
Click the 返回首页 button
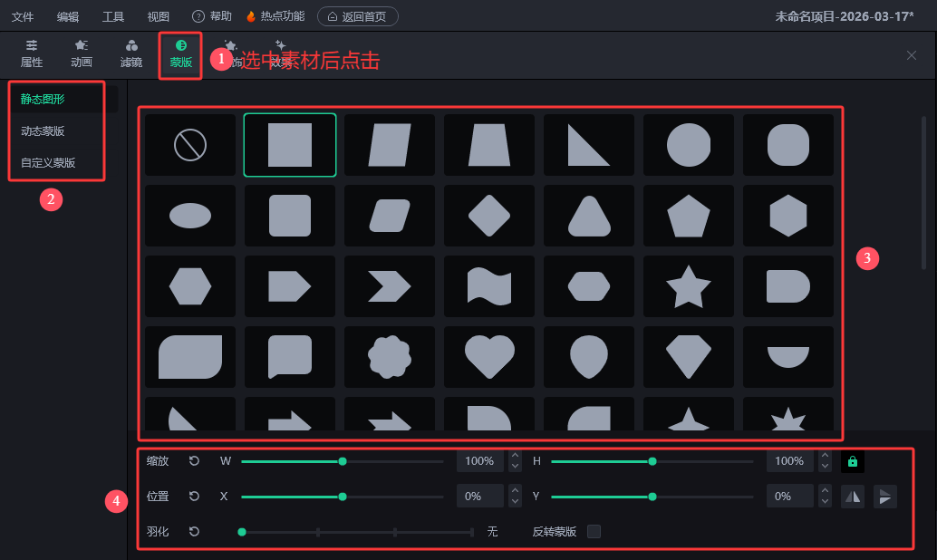coord(357,16)
